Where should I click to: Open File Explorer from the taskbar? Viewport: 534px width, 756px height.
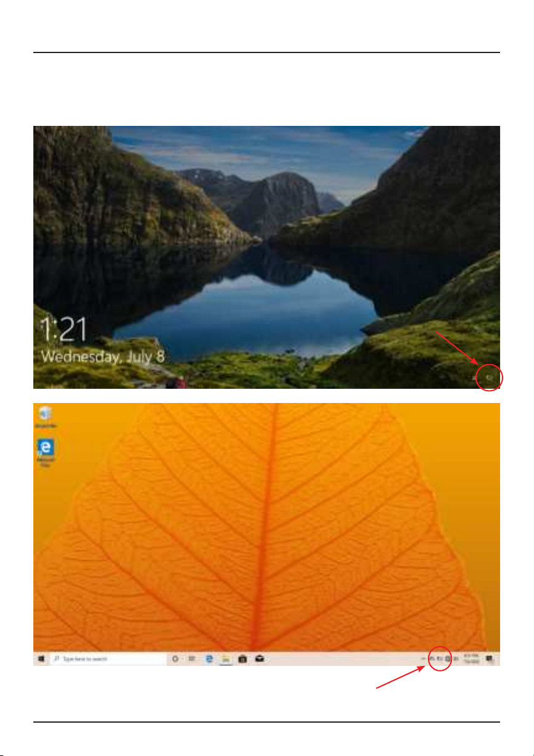coord(226,659)
